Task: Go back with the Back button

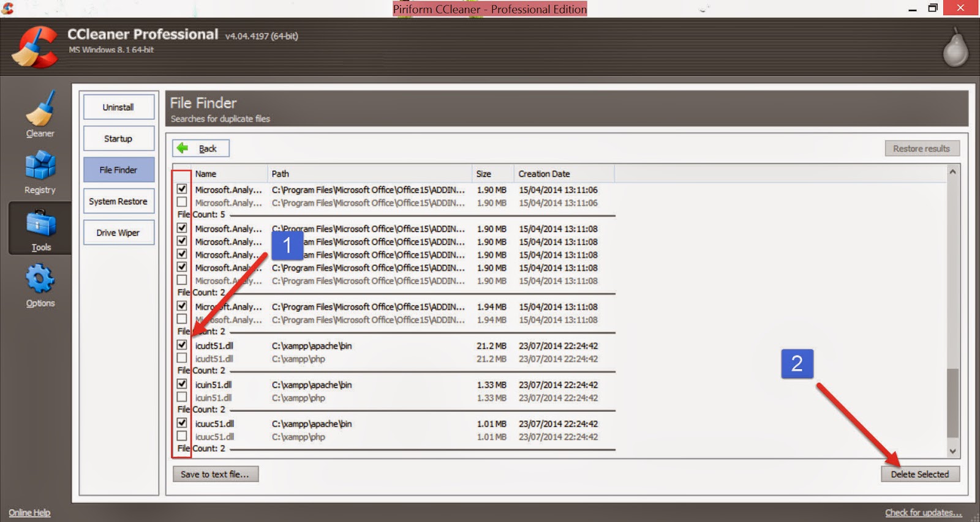Action: (201, 148)
